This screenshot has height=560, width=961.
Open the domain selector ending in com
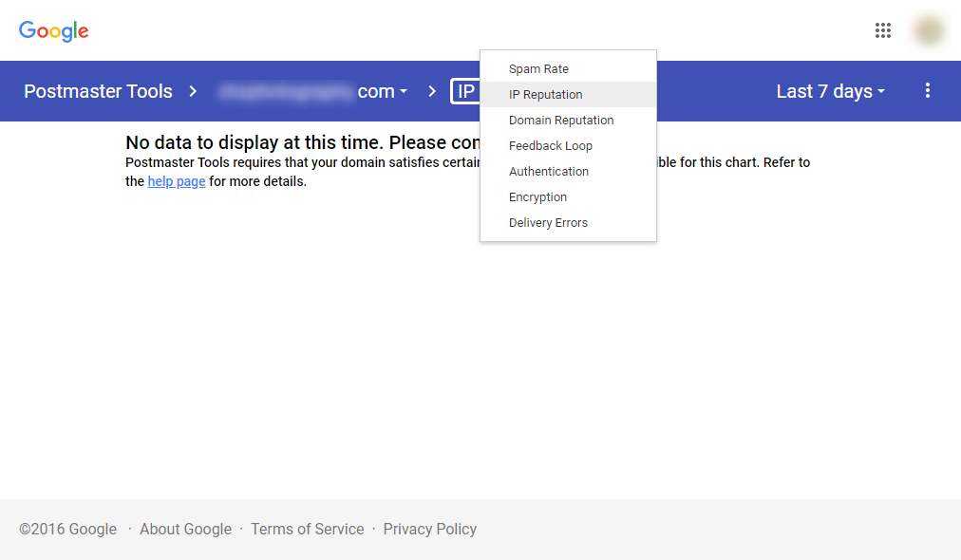point(313,91)
